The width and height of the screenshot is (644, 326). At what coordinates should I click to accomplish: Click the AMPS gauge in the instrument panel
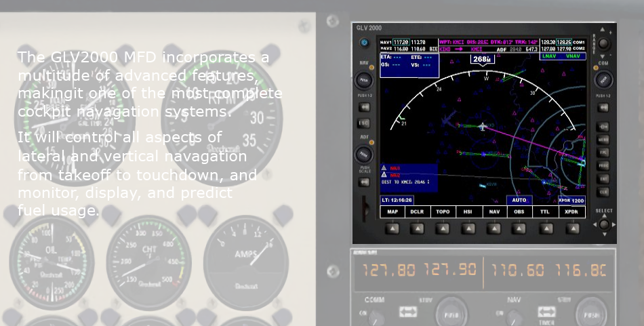245,263
